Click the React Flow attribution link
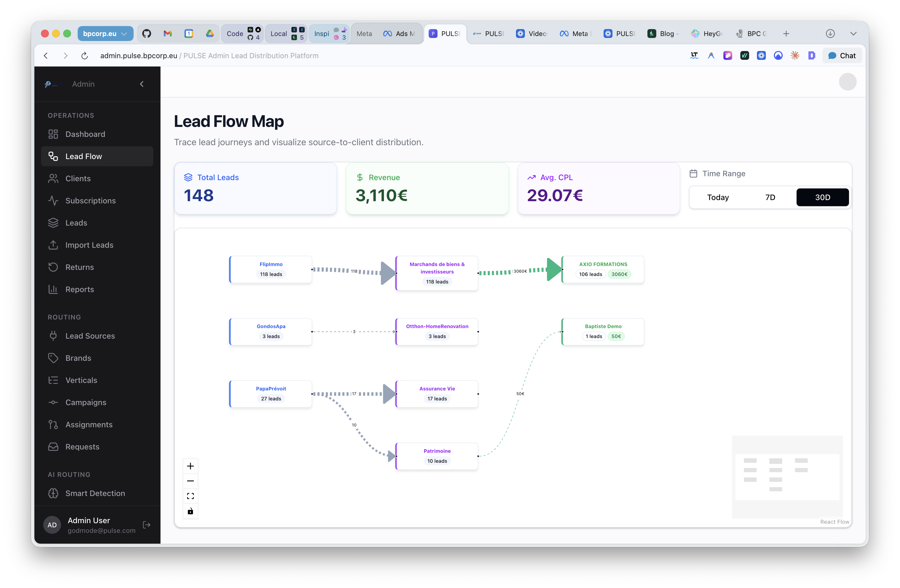Viewport: 900px width, 588px height. click(835, 521)
